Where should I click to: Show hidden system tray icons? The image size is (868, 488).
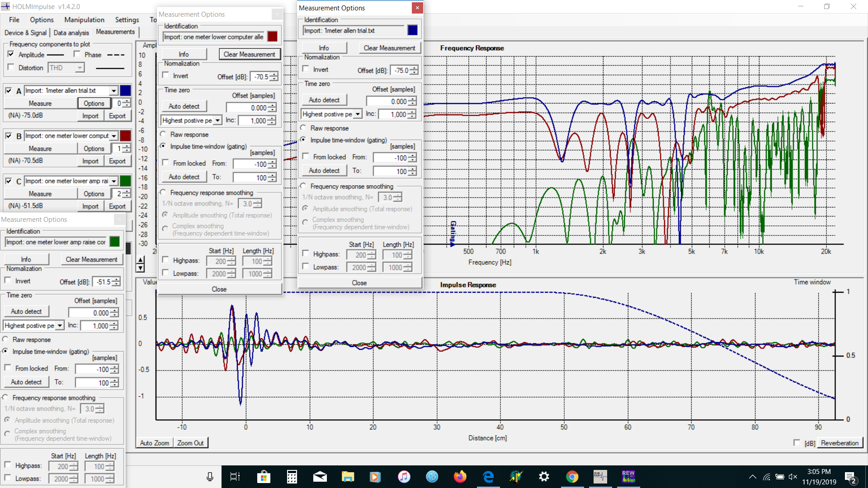tap(753, 477)
